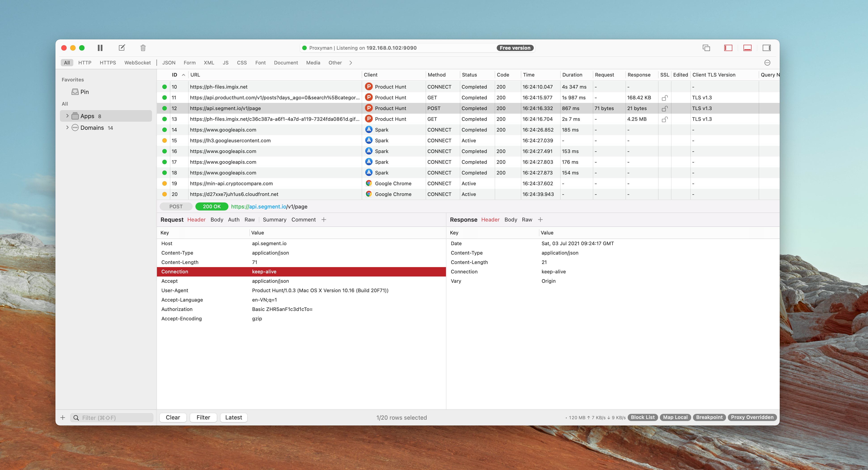Viewport: 868px width, 470px height.
Task: Pause traffic recording with the pause icon
Action: pyautogui.click(x=100, y=48)
